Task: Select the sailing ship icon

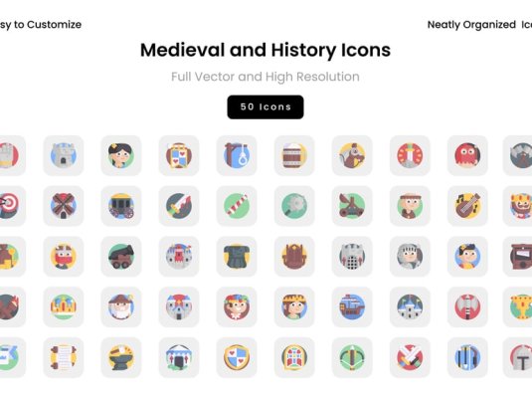Action: [352, 306]
